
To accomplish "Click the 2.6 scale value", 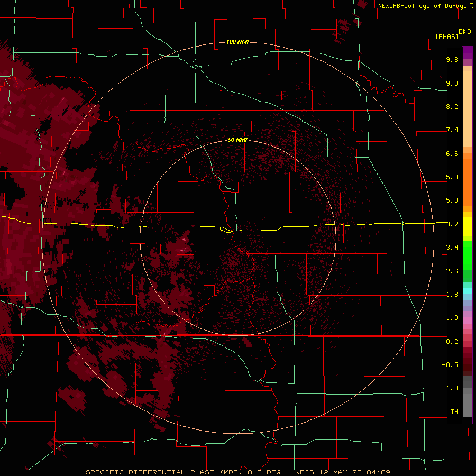I will (x=452, y=271).
